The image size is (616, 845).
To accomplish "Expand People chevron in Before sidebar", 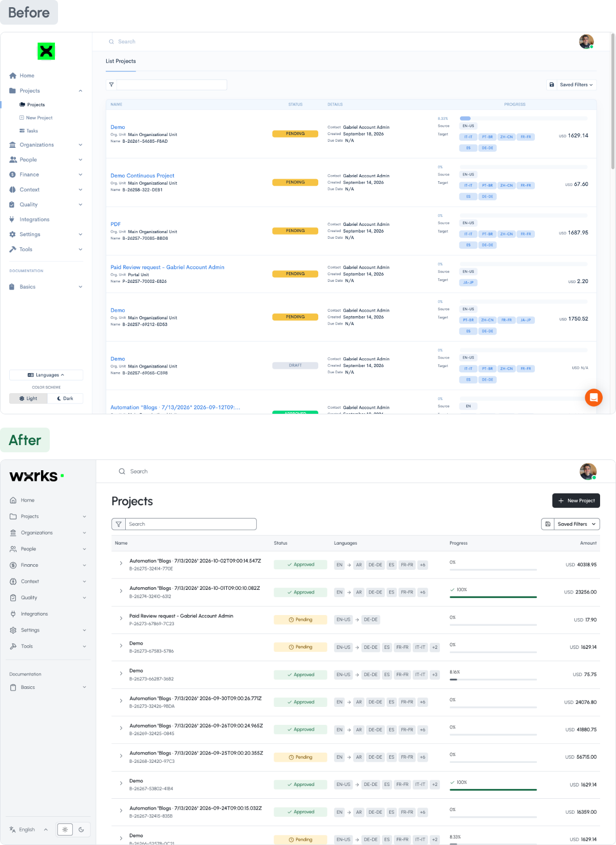I will coord(80,160).
